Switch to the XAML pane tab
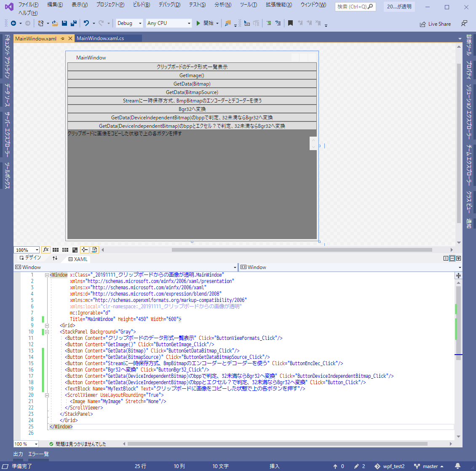476x471 pixels. tap(78, 259)
